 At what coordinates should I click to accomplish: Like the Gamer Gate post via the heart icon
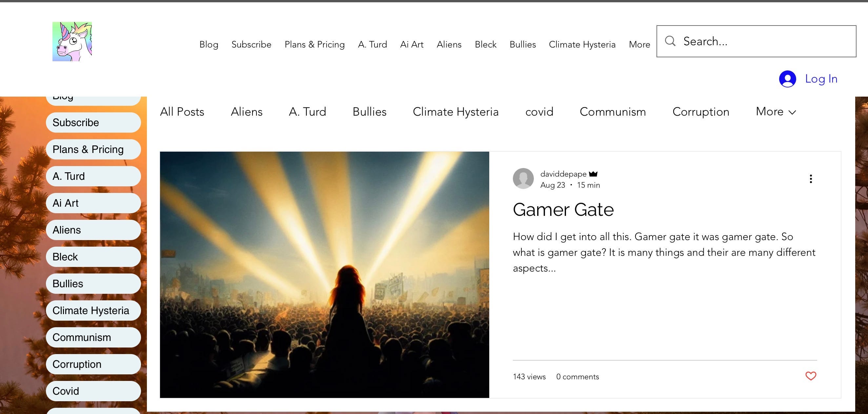(810, 376)
